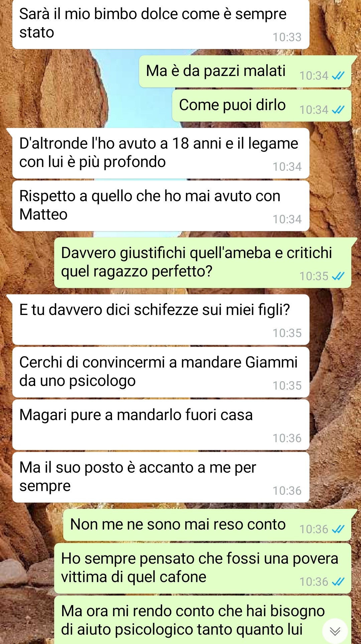The height and width of the screenshot is (644, 361).
Task: Select message 'Magari pure a mandarlo fuori casa'
Action: [x=161, y=425]
